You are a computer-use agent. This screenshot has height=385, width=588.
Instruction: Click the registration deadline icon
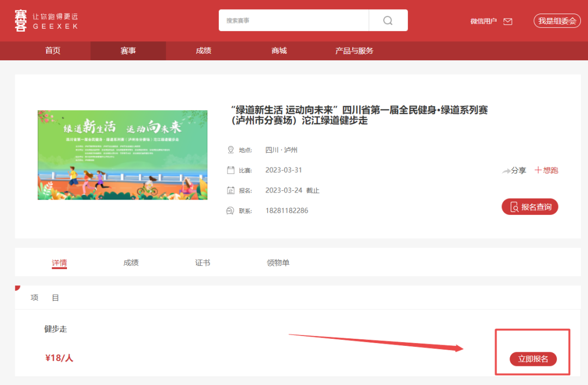[230, 190]
